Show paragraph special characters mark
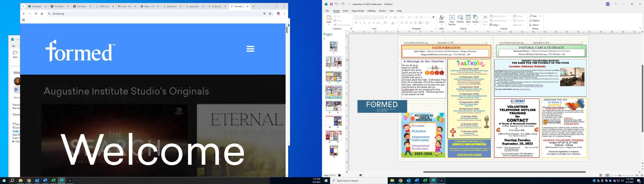 (433, 18)
